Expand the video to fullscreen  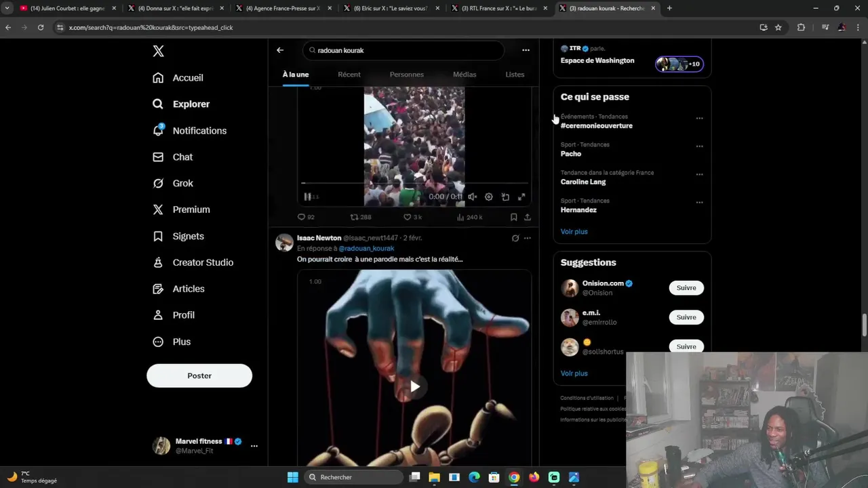coord(521,197)
